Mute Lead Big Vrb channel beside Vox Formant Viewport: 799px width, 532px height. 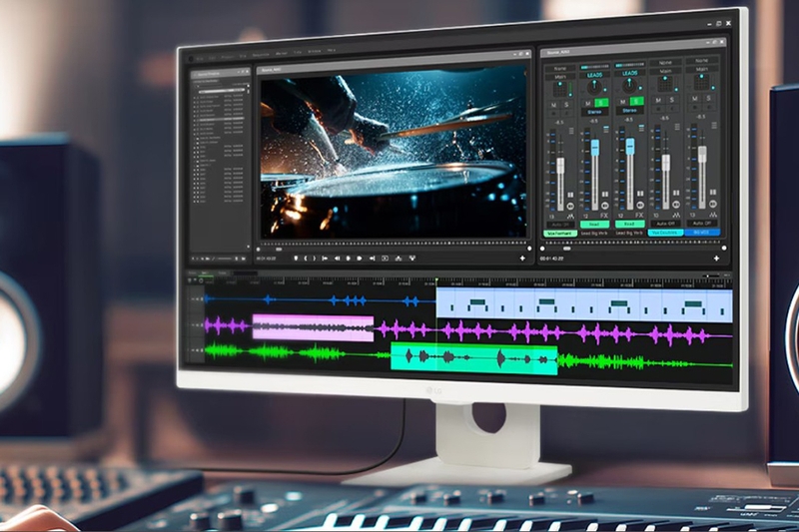tap(588, 104)
